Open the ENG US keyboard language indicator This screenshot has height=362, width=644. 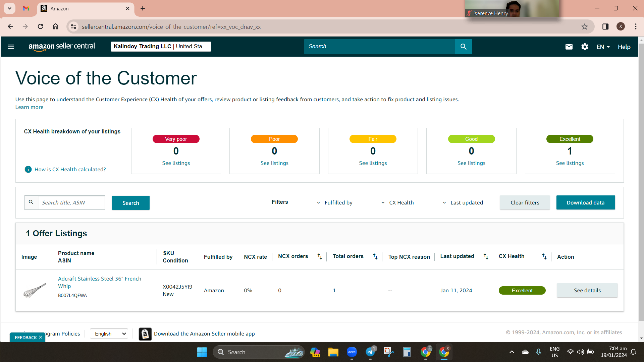[555, 352]
